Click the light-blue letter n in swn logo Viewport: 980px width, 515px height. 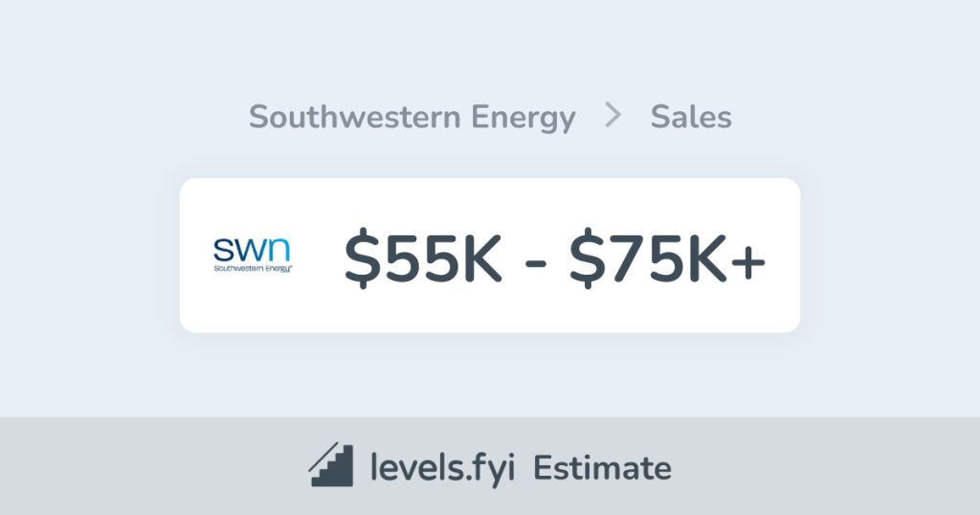point(278,251)
